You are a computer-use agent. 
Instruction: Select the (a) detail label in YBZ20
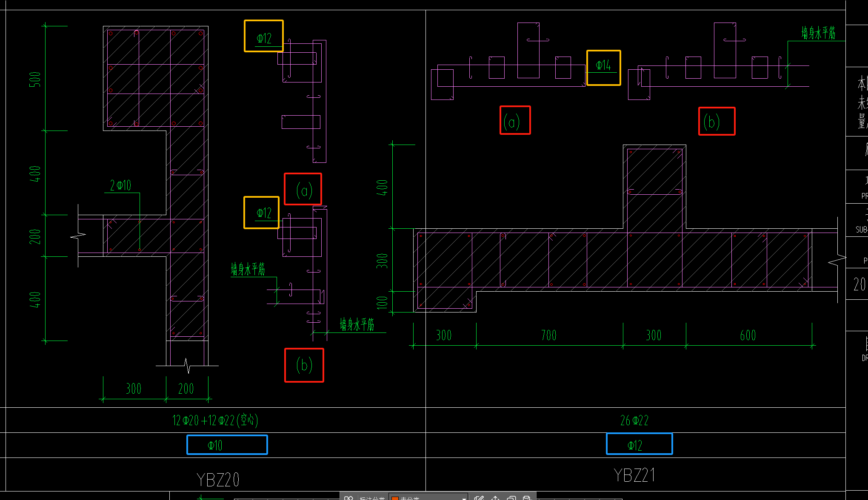click(304, 190)
